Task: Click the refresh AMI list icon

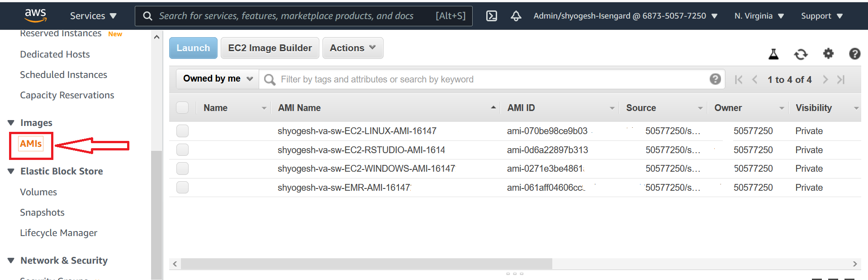Action: point(801,54)
